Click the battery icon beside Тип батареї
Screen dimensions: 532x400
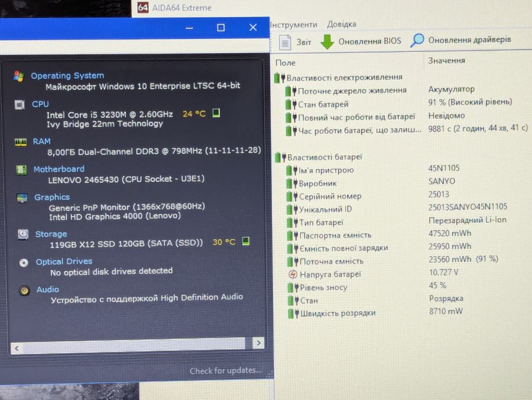coord(292,223)
